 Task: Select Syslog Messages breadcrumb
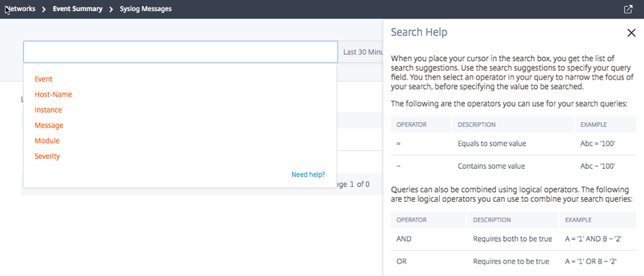coord(146,9)
